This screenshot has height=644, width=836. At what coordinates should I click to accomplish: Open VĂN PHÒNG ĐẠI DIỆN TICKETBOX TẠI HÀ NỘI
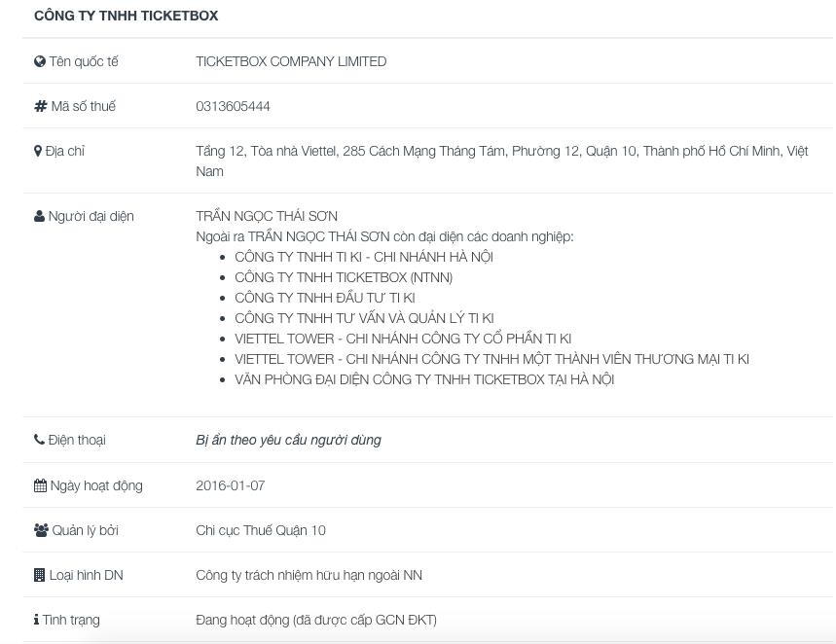[x=424, y=379]
